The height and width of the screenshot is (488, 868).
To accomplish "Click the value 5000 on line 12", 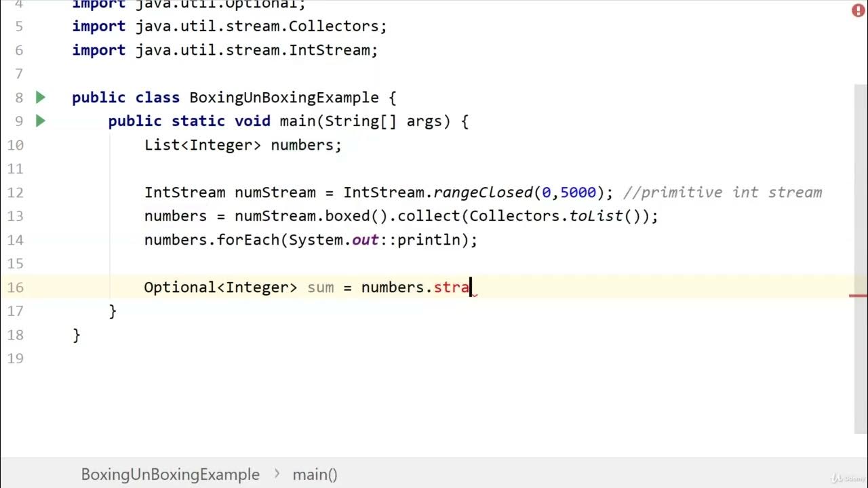I will tap(578, 192).
